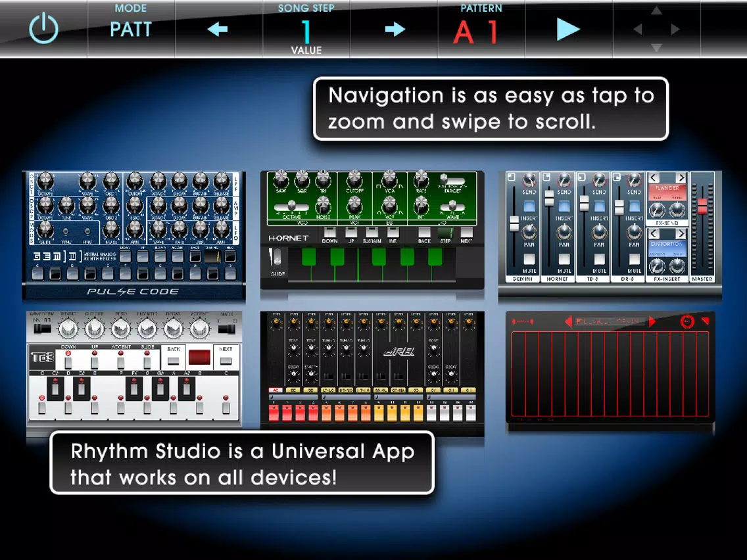The height and width of the screenshot is (560, 747).
Task: Move the red MASTER fader
Action: (x=702, y=206)
